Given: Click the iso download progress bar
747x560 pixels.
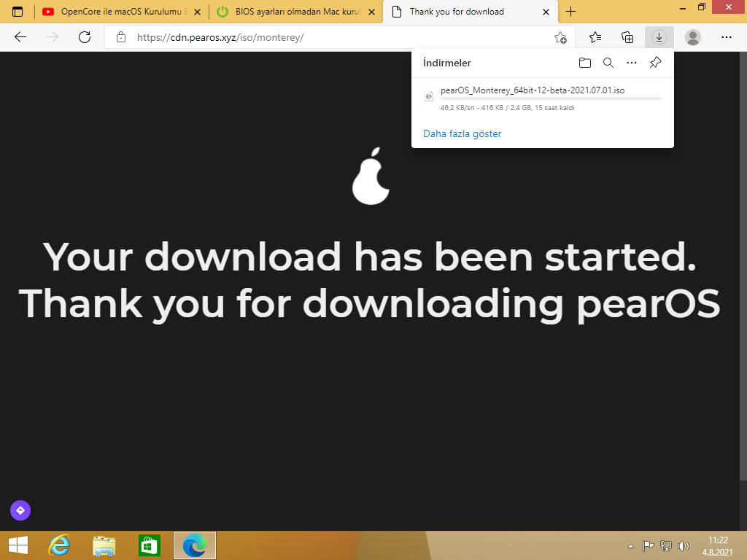Looking at the screenshot, I should [x=551, y=98].
